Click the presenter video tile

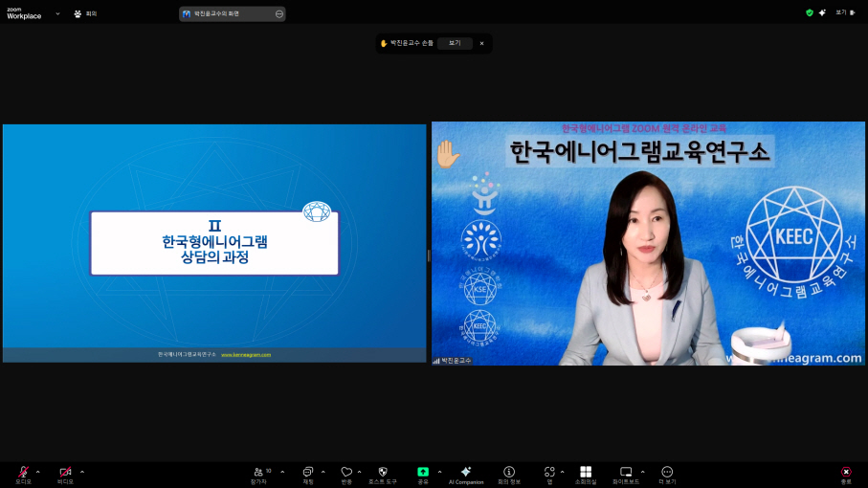pos(648,243)
